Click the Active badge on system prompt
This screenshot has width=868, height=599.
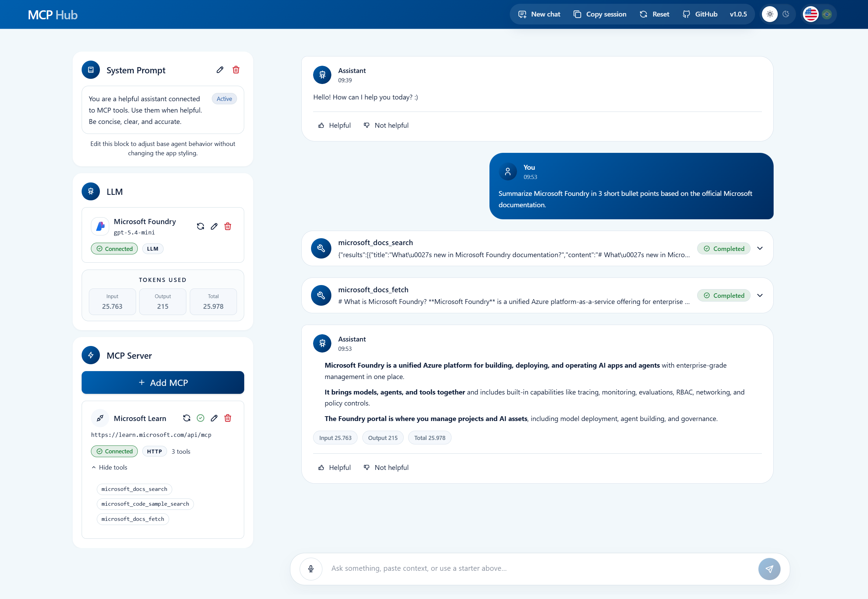pyautogui.click(x=225, y=99)
